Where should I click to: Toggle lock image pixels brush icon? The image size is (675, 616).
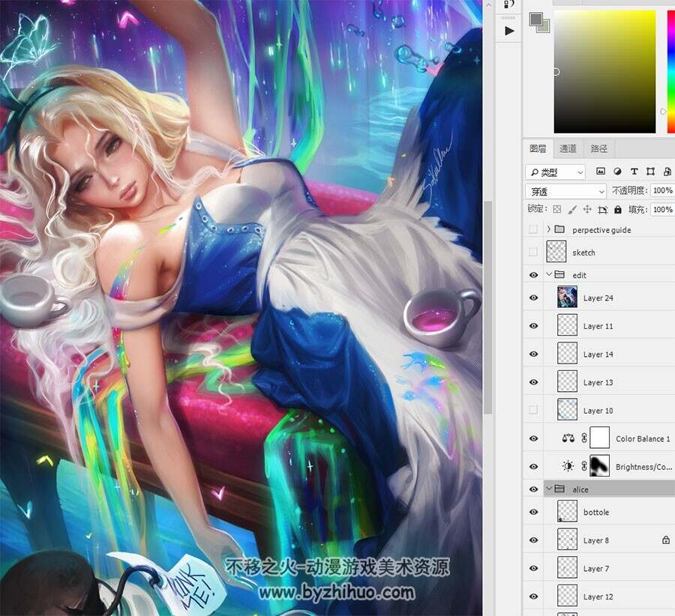click(572, 210)
